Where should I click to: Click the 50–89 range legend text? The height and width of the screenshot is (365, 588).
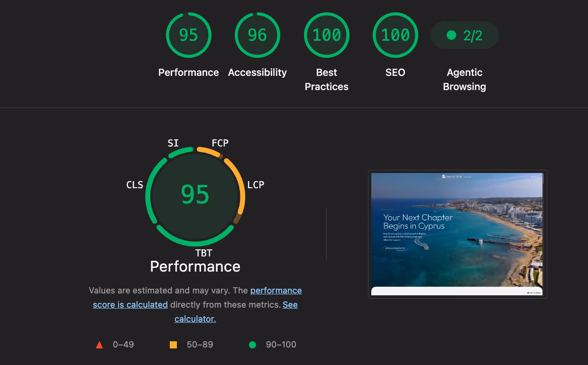coord(200,345)
